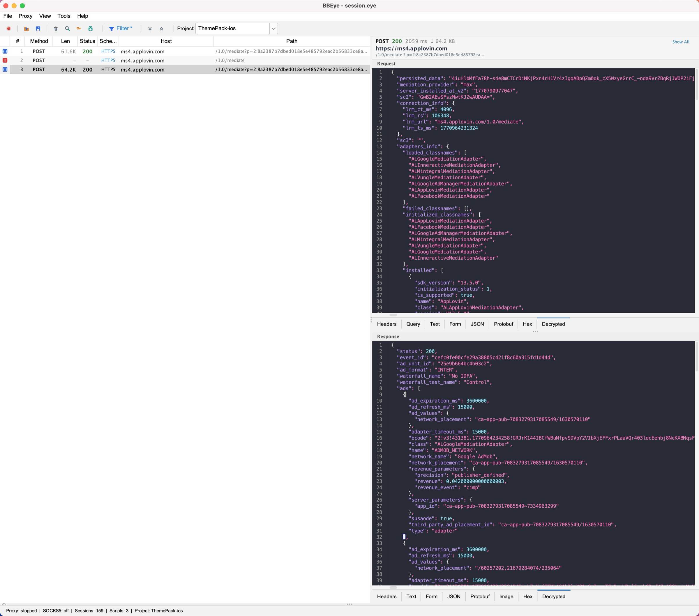The height and width of the screenshot is (616, 699).
Task: Click the red error badge on request 2
Action: click(5, 60)
